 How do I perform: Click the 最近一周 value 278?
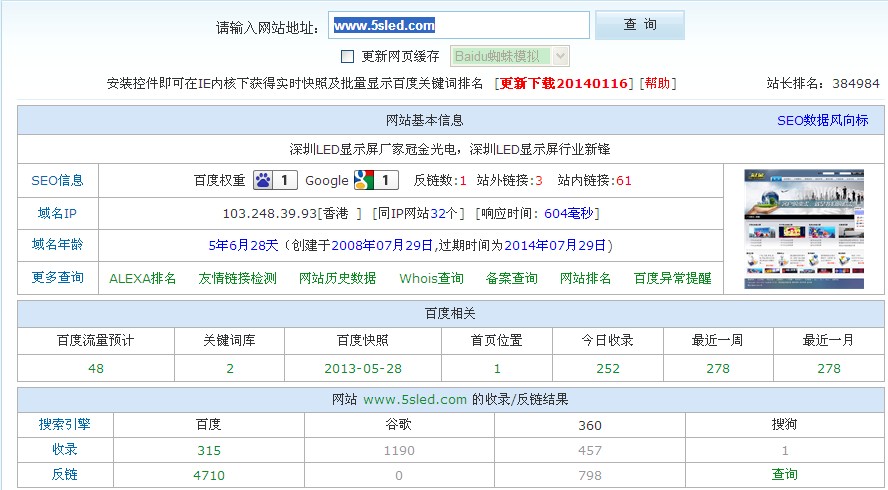pyautogui.click(x=718, y=368)
